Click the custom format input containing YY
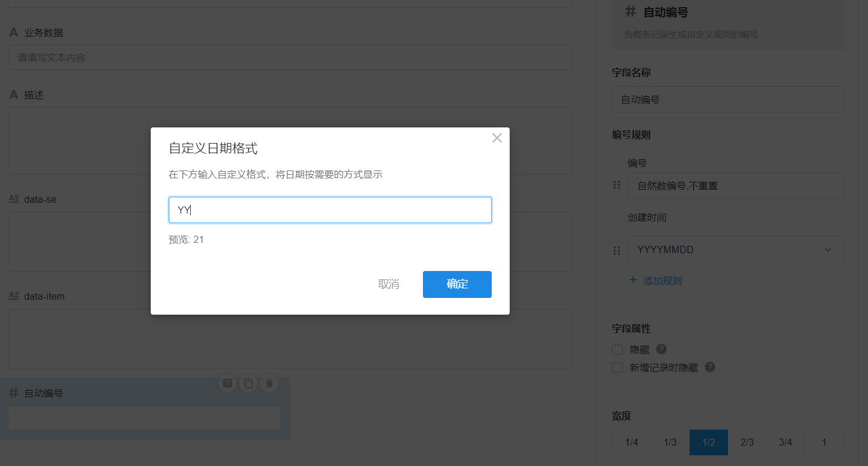 [330, 210]
